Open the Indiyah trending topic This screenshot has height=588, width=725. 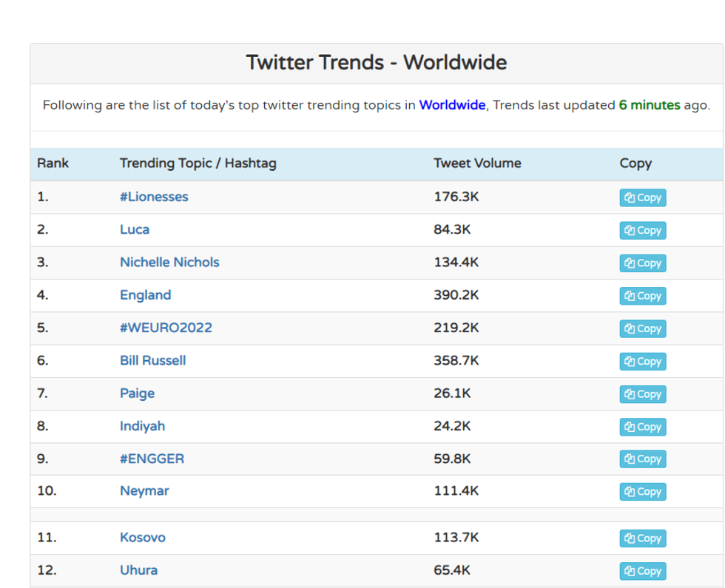coord(142,426)
